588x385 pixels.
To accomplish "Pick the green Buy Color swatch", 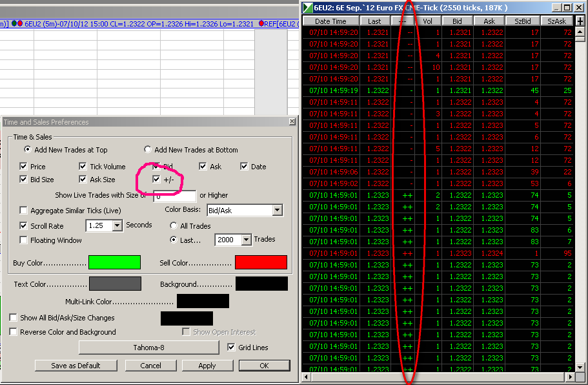I will pos(114,262).
